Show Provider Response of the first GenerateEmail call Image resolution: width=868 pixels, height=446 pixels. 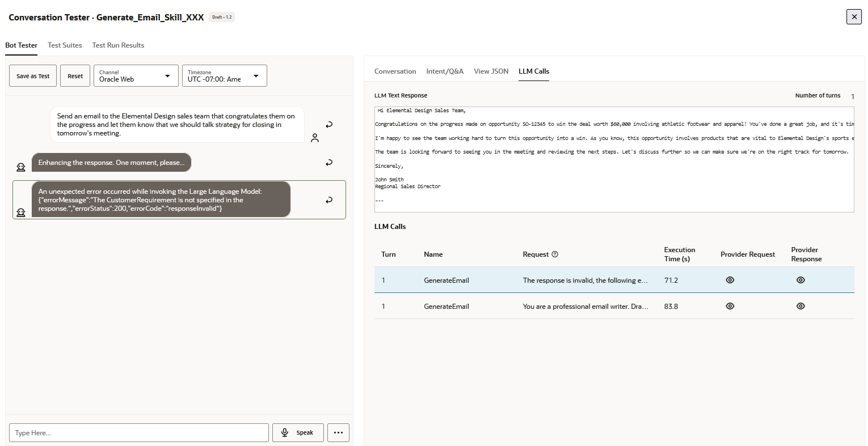pos(800,280)
